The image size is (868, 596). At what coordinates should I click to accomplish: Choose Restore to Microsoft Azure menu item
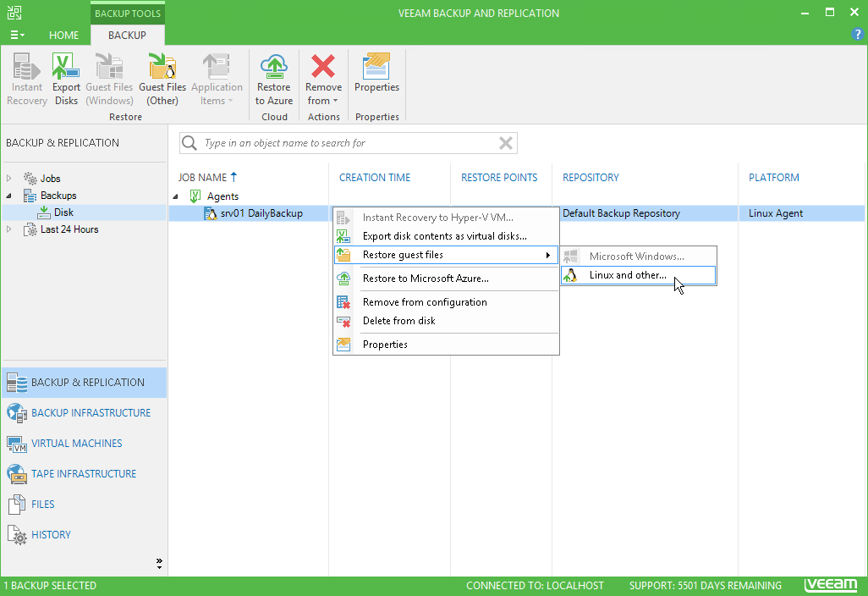tap(446, 279)
